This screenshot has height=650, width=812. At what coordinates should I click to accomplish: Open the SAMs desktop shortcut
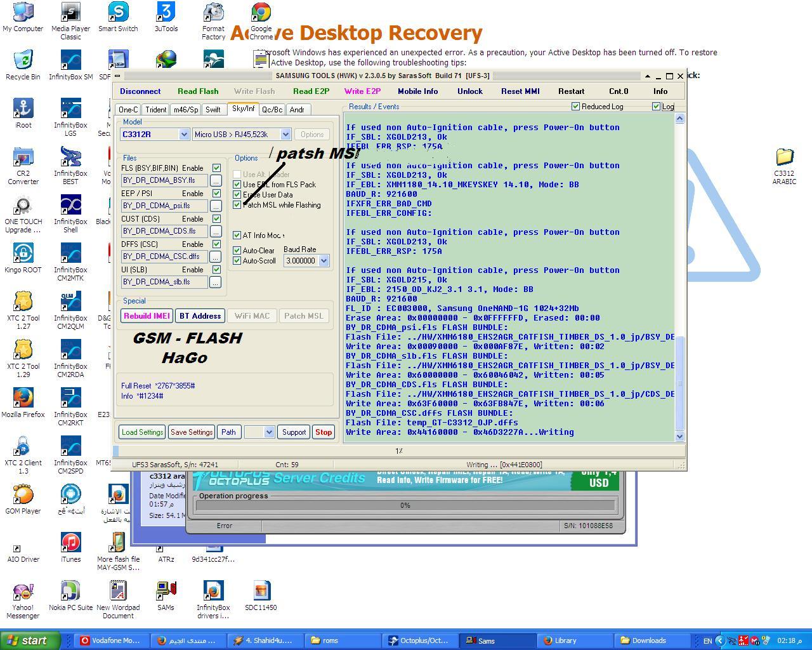pos(166,596)
